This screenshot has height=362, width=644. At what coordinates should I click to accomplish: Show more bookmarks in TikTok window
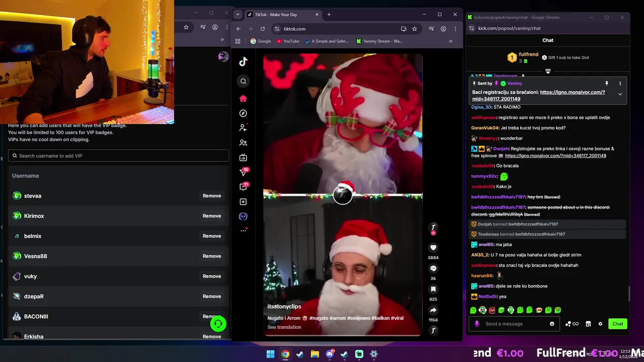pos(450,41)
